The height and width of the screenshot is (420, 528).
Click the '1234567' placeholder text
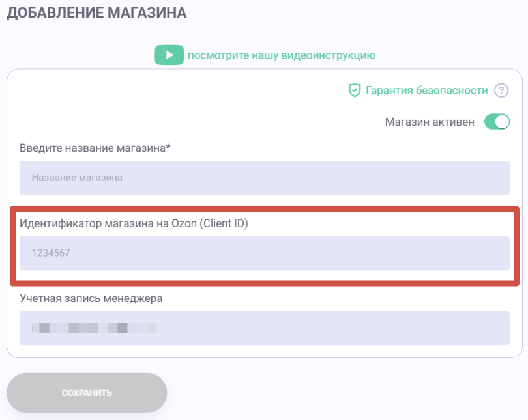click(x=50, y=253)
